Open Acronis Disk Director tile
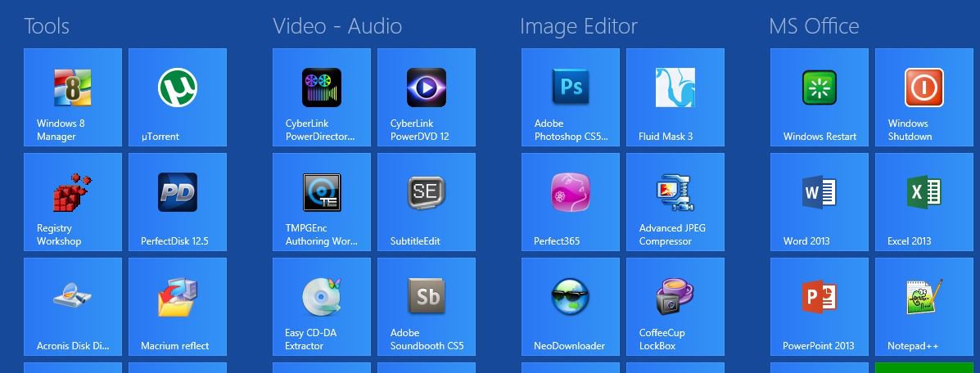This screenshot has height=373, width=980. click(73, 307)
